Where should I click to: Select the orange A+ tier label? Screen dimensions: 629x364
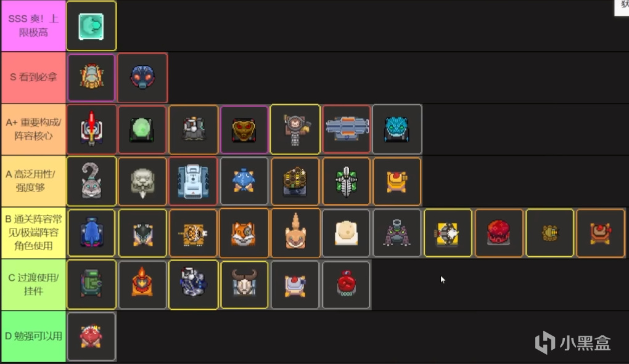33,129
